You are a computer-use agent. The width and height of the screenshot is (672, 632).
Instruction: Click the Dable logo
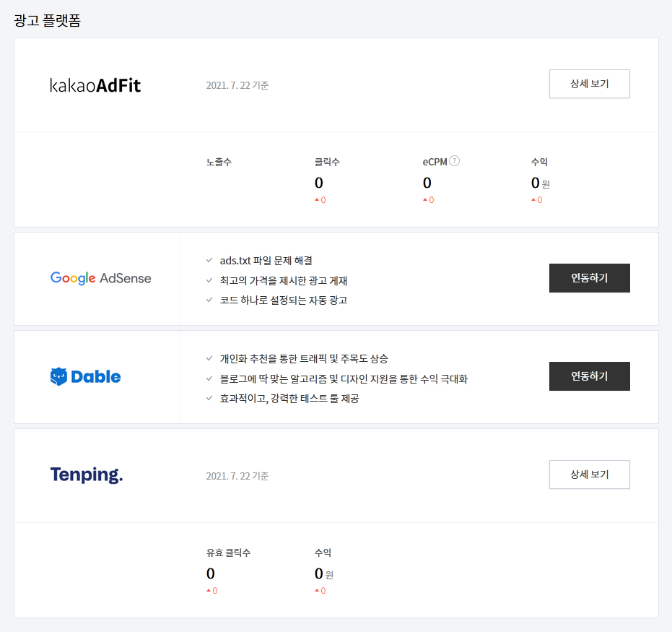85,376
